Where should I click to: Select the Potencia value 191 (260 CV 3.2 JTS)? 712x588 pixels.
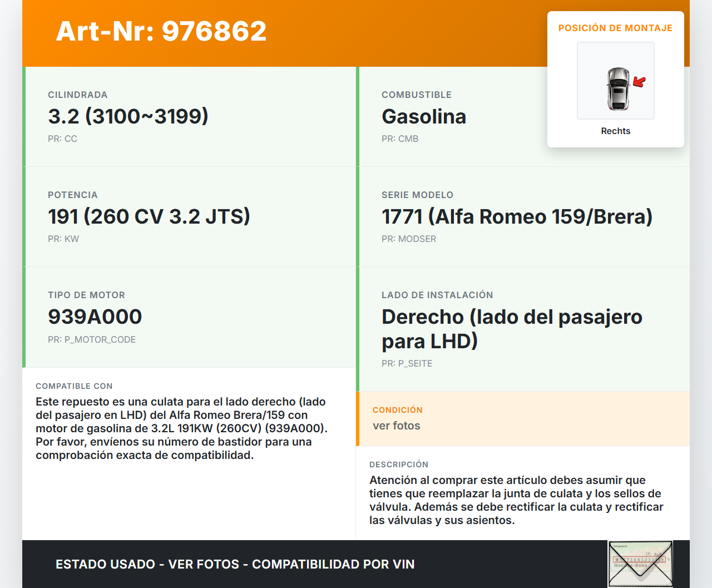(149, 216)
